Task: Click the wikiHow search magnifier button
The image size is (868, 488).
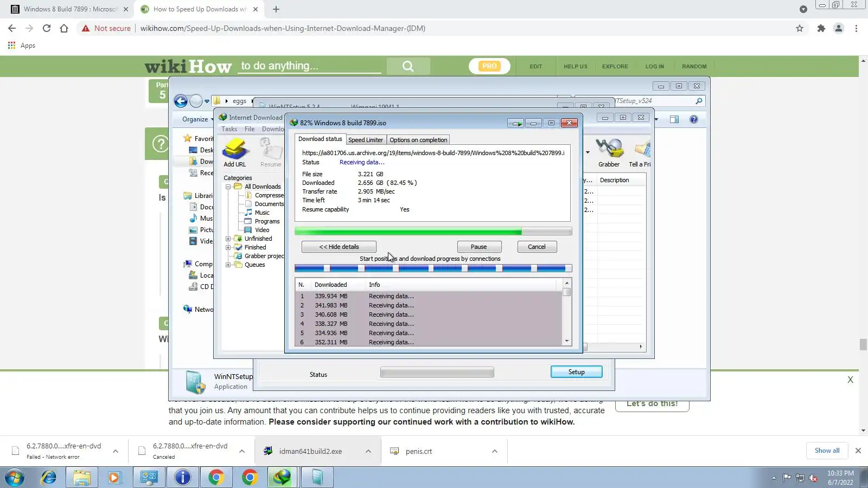Action: click(408, 66)
